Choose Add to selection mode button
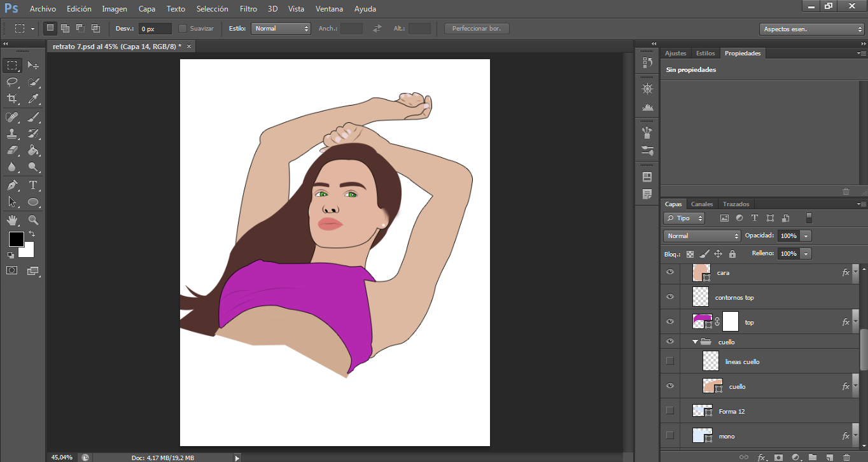 click(66, 29)
